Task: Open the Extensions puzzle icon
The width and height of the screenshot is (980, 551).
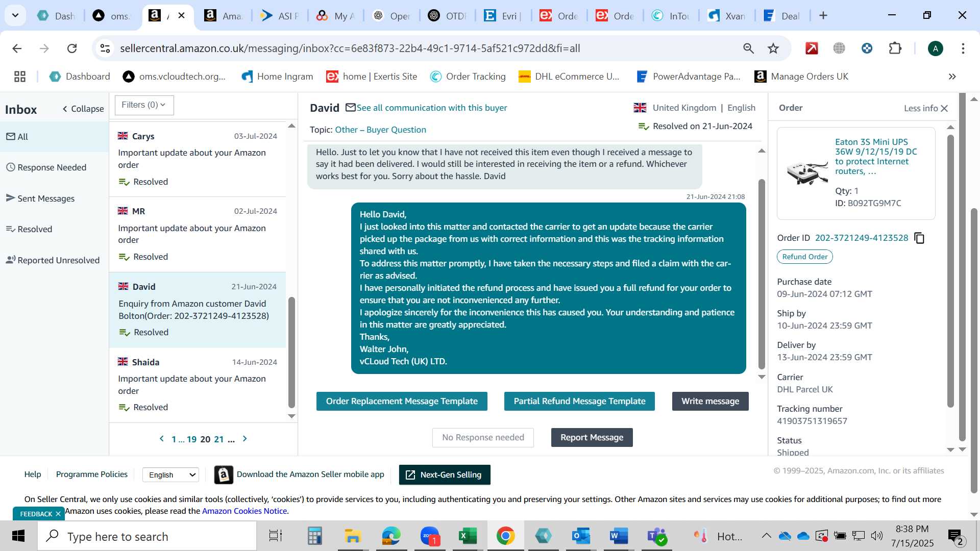Action: pyautogui.click(x=895, y=48)
